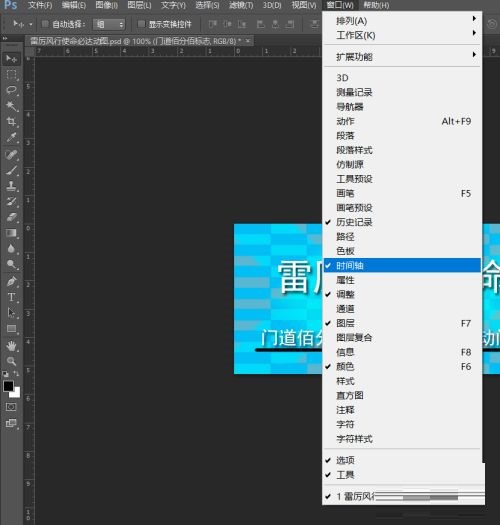This screenshot has height=525, width=500.
Task: Select the Crop tool
Action: 11,121
